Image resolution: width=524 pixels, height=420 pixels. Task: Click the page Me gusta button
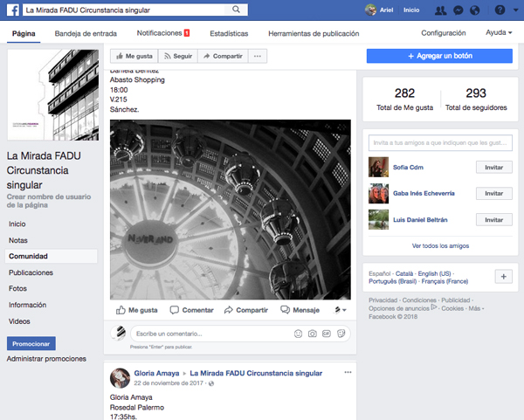click(134, 56)
